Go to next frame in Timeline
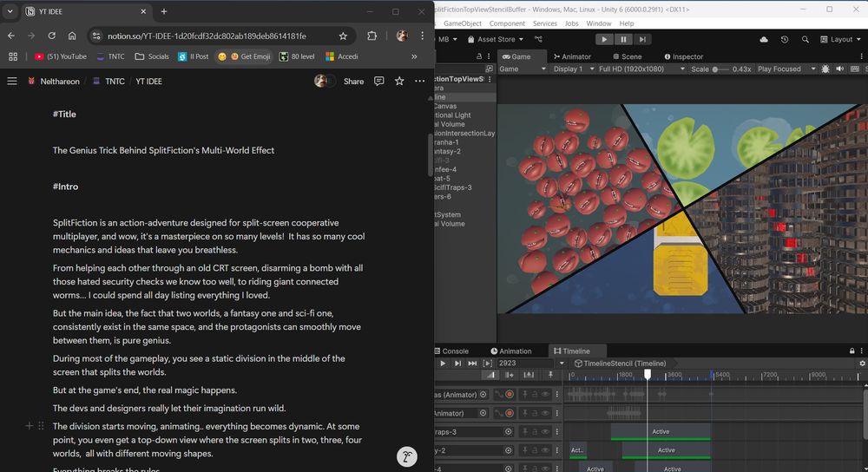The width and height of the screenshot is (868, 472). [457, 364]
